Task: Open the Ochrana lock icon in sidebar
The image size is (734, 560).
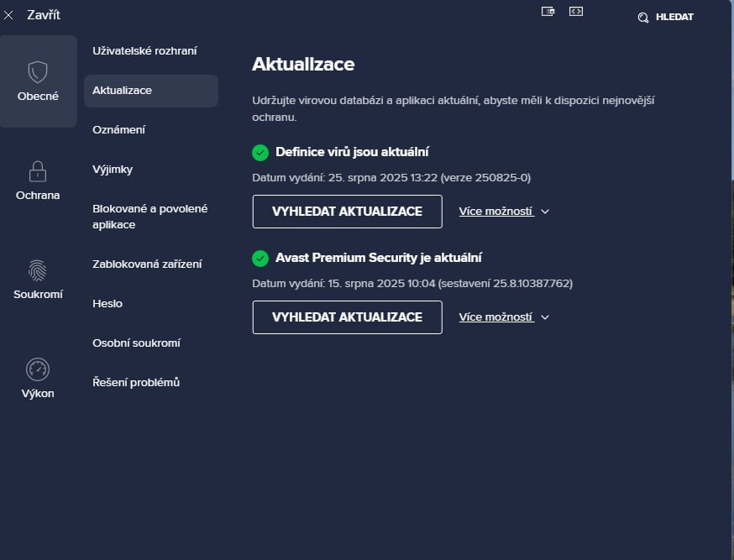Action: (37, 170)
